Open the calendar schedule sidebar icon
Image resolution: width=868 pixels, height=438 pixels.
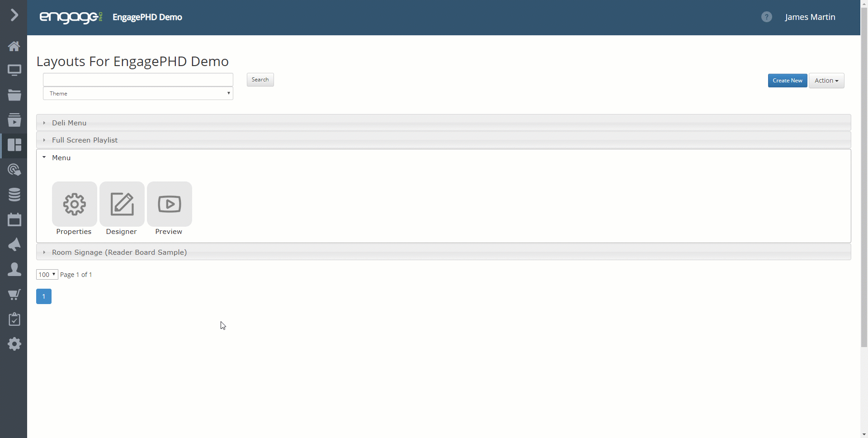point(14,219)
